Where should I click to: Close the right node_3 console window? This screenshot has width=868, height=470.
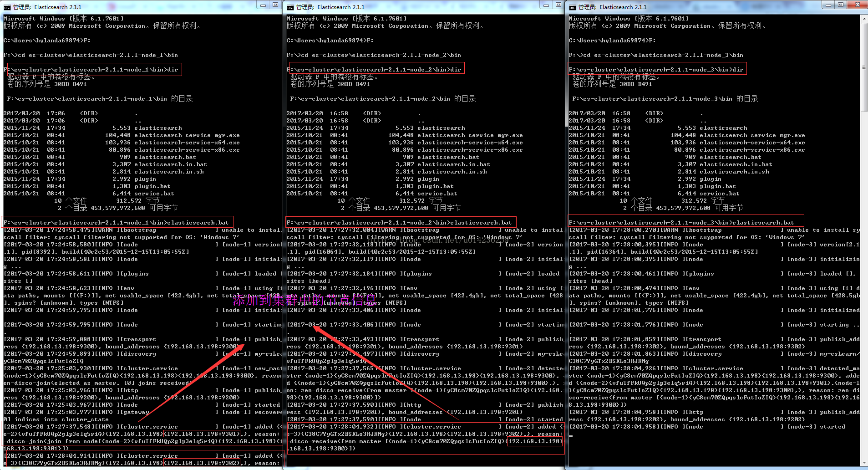coord(858,5)
